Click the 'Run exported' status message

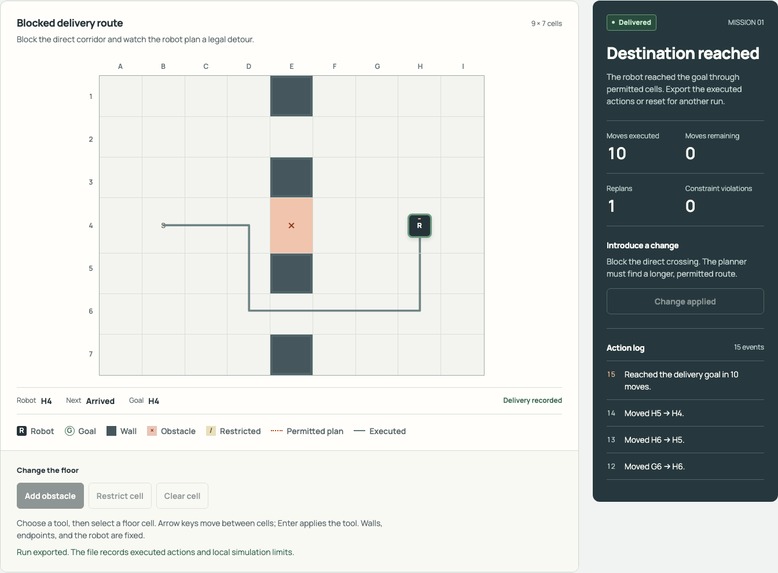155,552
